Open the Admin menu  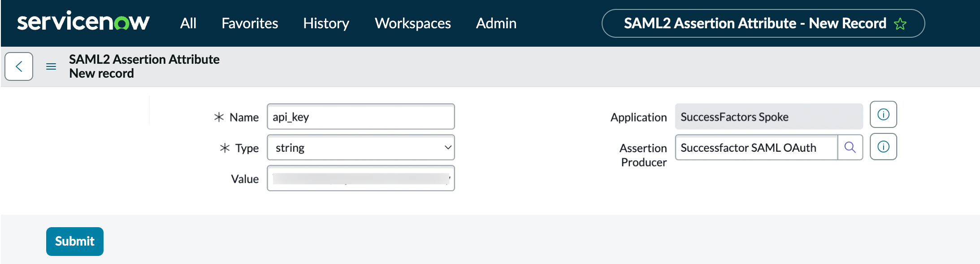coord(496,23)
